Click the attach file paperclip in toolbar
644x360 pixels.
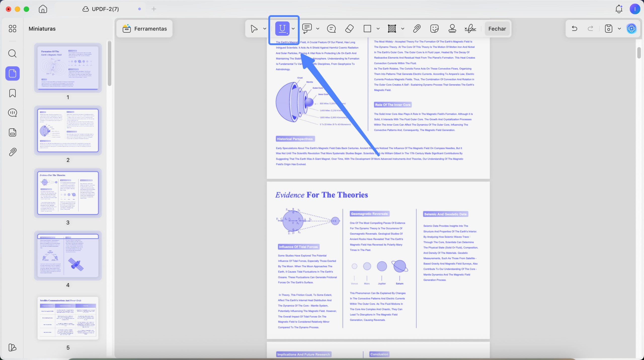(417, 29)
